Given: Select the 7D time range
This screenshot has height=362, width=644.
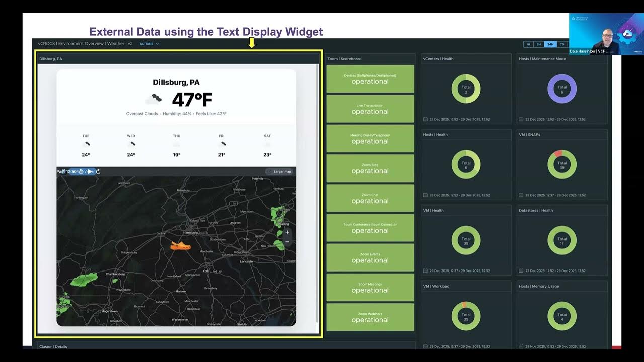Looking at the screenshot, I should (562, 44).
